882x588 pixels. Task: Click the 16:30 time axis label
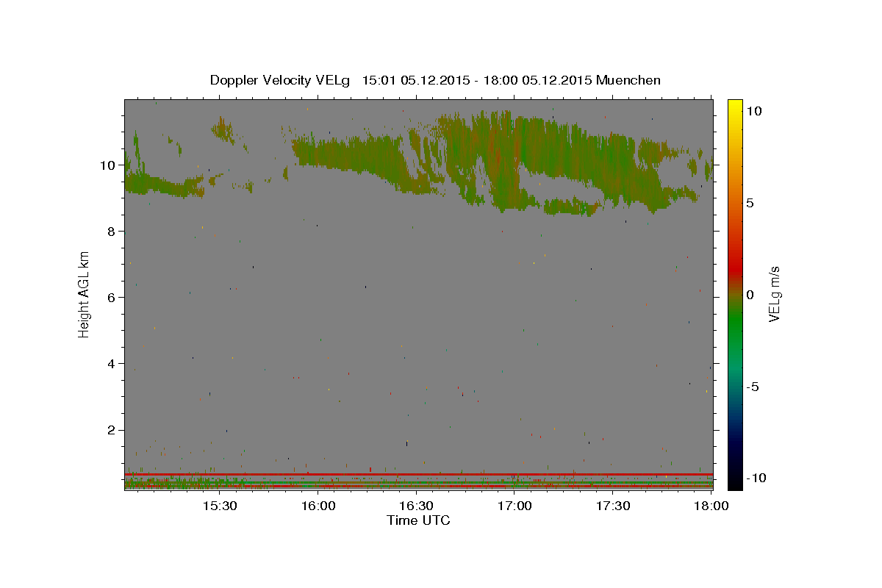click(417, 506)
